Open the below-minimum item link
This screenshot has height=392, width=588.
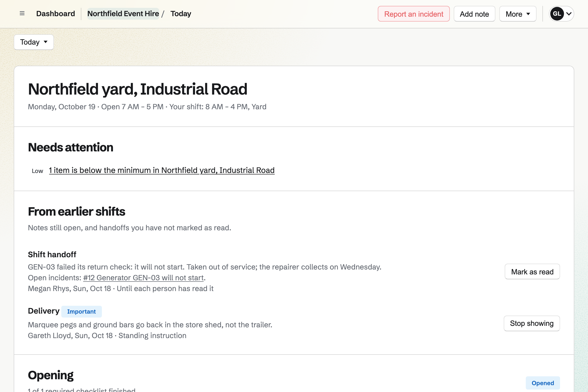pos(162,170)
